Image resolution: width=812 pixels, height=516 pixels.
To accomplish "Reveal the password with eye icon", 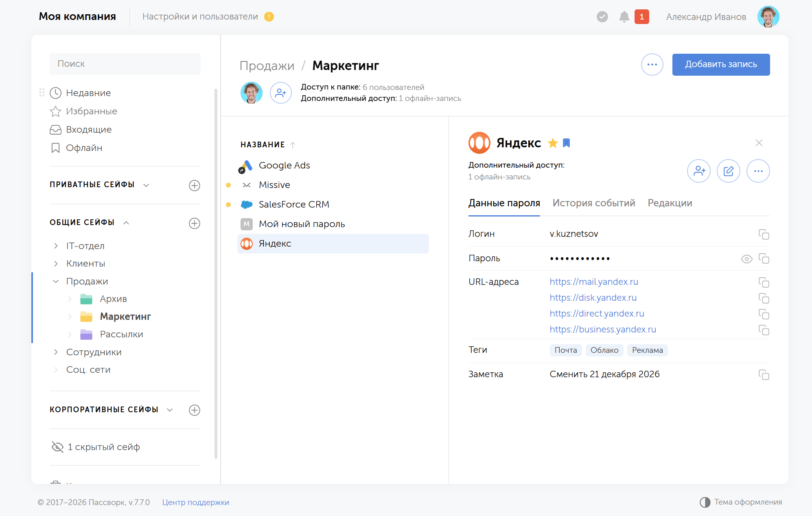I will point(746,259).
